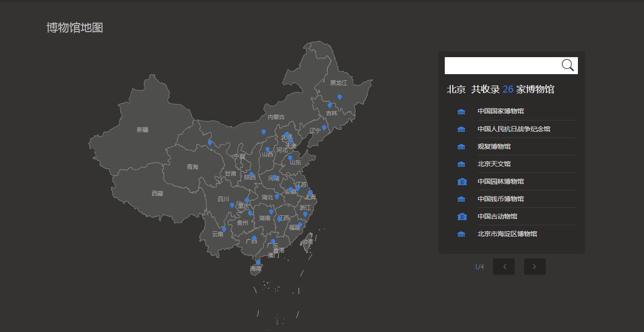This screenshot has width=644, height=332.
Task: Open 北京市海淀区博物馆 entry
Action: [507, 234]
